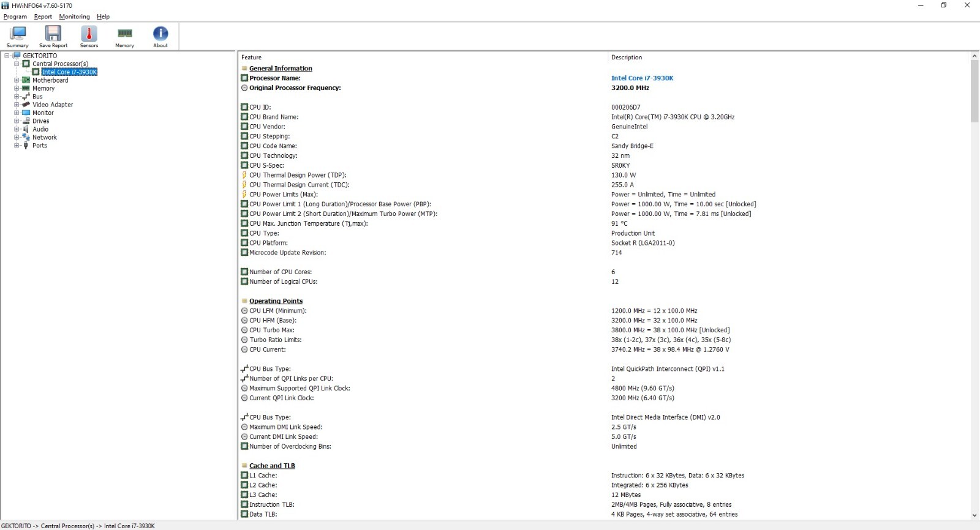The image size is (980, 530).
Task: Click the General Information heading
Action: (281, 69)
